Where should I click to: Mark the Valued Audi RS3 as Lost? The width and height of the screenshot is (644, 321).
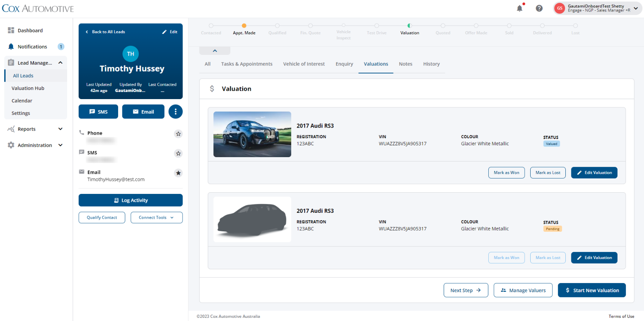point(548,173)
